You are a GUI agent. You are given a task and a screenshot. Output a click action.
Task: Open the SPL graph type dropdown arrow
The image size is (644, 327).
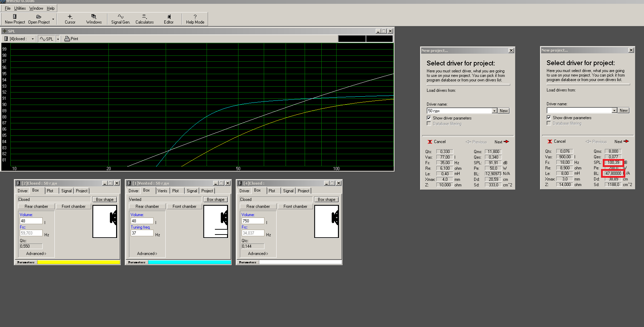pyautogui.click(x=58, y=39)
